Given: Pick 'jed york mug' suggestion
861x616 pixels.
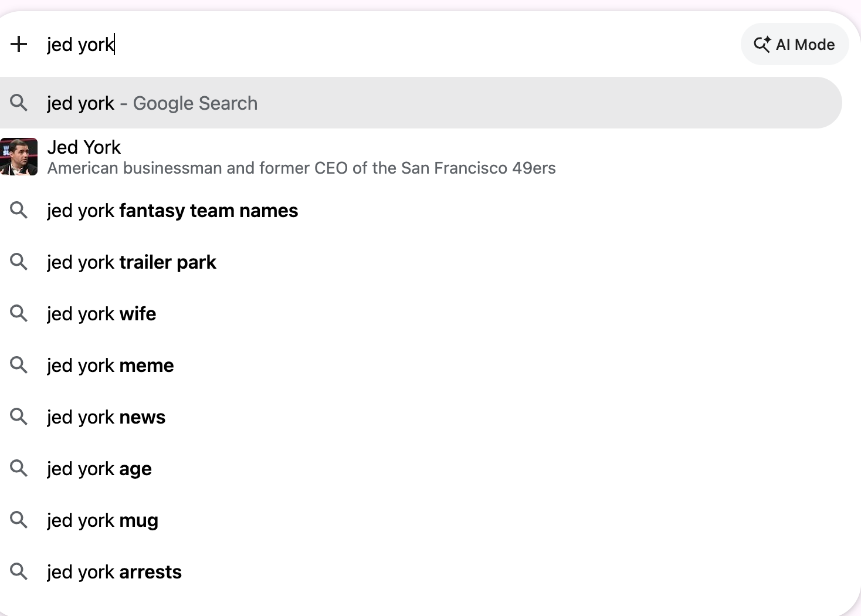Looking at the screenshot, I should pyautogui.click(x=420, y=520).
